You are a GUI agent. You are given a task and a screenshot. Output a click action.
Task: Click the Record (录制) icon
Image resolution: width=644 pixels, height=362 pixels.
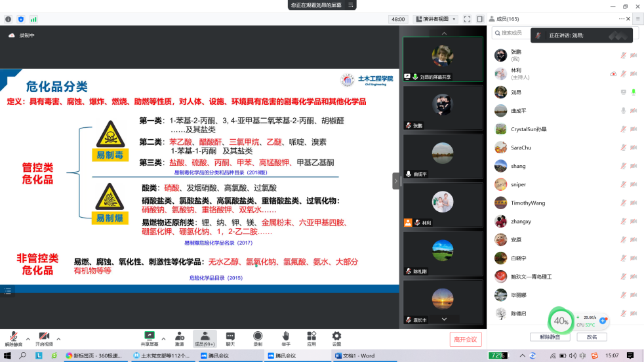258,338
